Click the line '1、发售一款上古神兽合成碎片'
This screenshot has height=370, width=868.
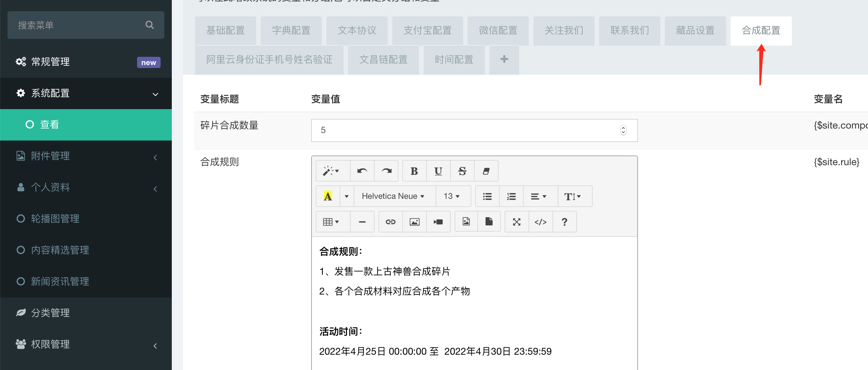[x=385, y=272]
